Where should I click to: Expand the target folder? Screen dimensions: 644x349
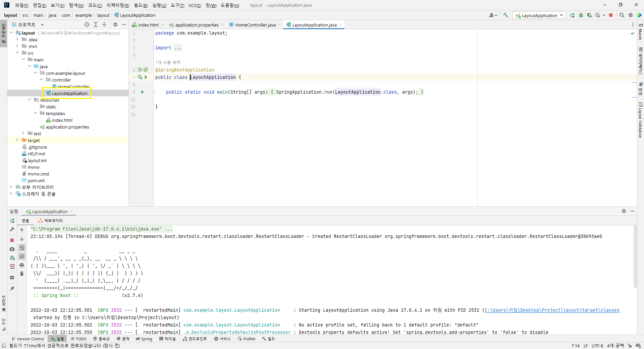17,140
